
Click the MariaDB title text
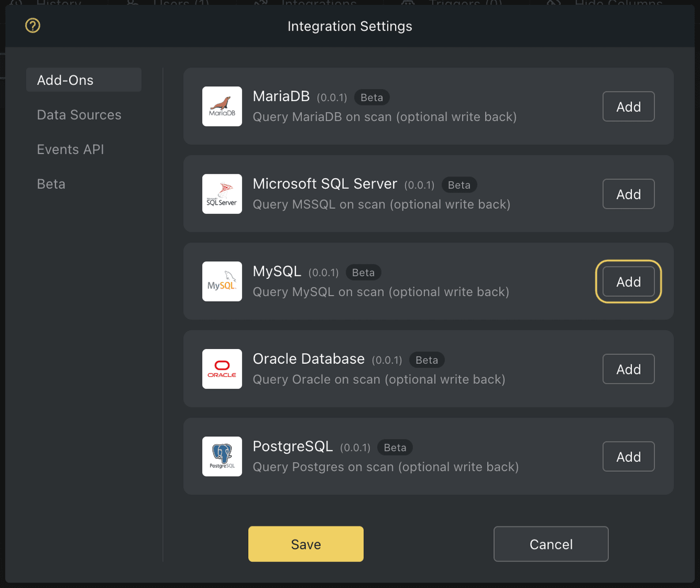pos(281,96)
